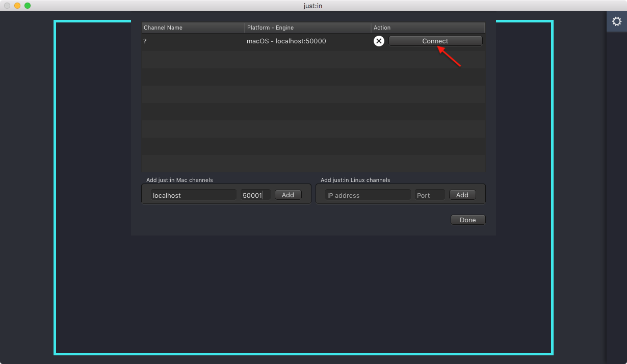Remove the localhost:50000 channel with the X icon
Screen dimensions: 627x364
[379, 41]
